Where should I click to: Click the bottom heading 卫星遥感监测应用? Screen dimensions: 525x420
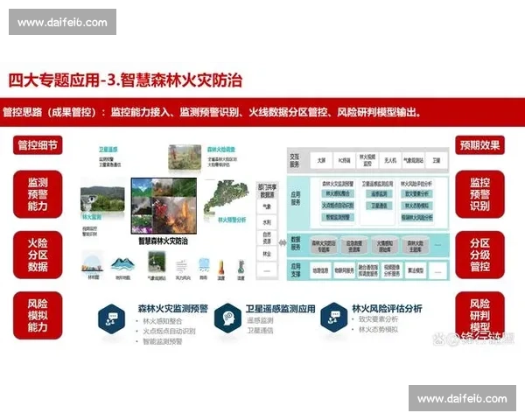coord(280,309)
